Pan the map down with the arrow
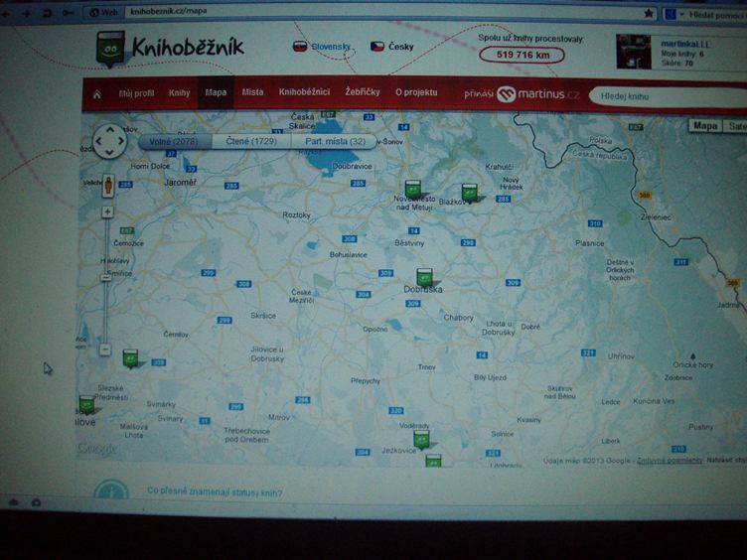Viewport: 747px width, 560px height. (x=110, y=152)
